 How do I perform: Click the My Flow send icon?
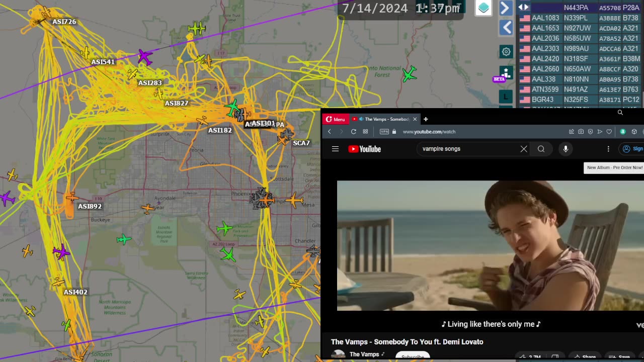pyautogui.click(x=600, y=132)
